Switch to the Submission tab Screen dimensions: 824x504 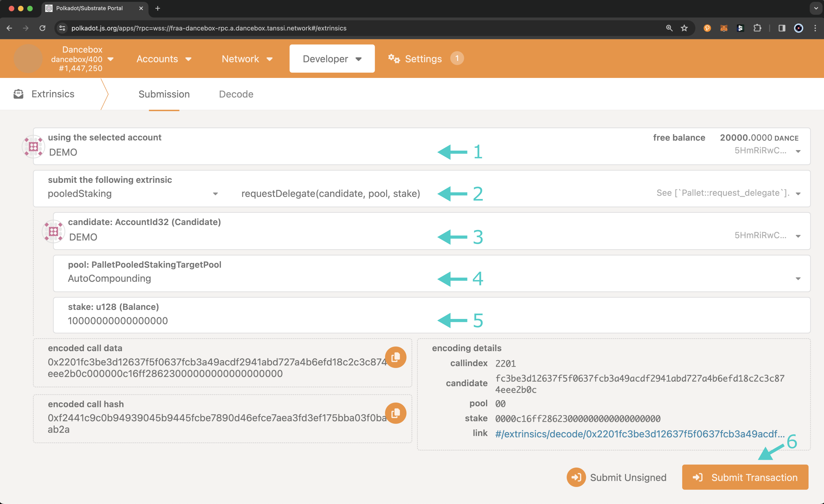(x=164, y=94)
